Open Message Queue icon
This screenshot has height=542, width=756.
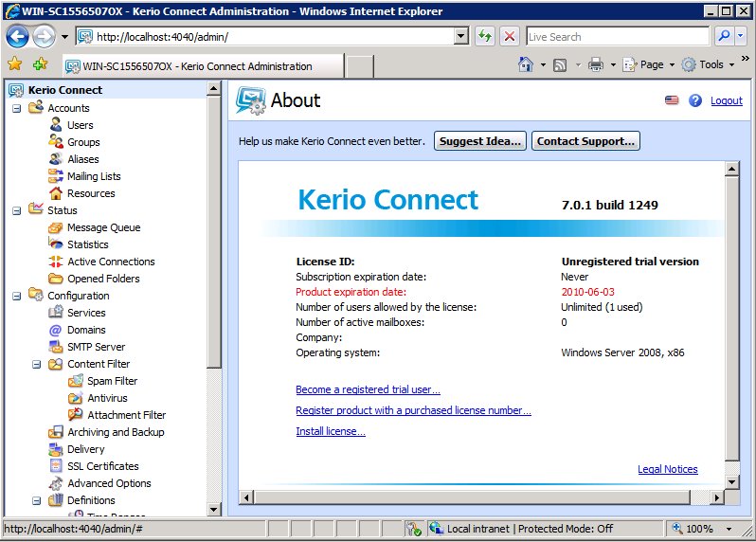coord(56,227)
